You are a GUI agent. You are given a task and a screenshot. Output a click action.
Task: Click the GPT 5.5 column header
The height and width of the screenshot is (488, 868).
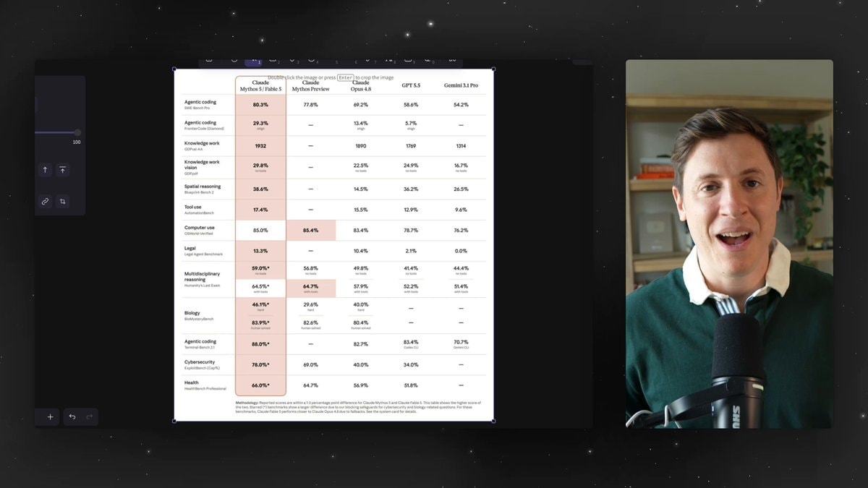(x=411, y=85)
